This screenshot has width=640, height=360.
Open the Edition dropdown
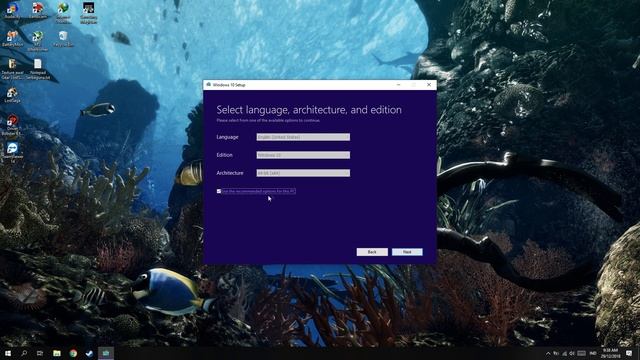click(303, 155)
